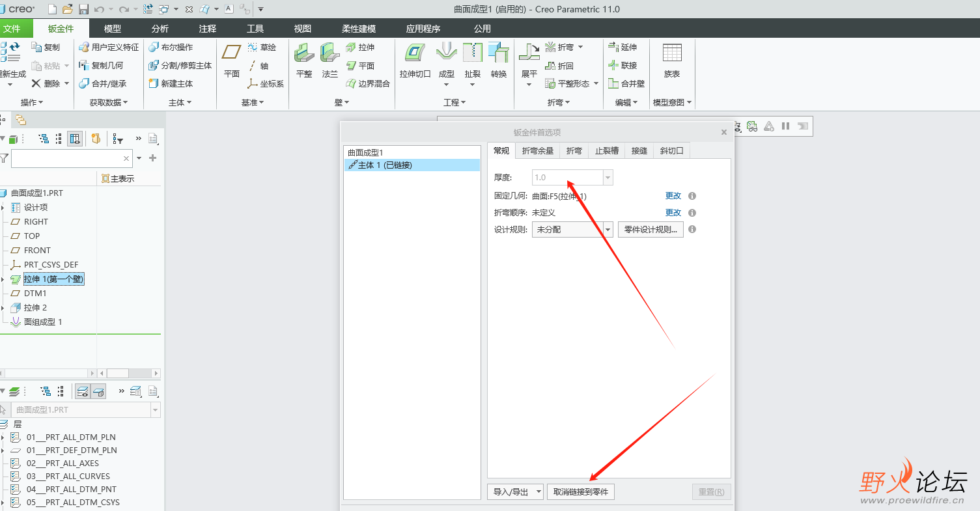Click the 延伸 extend tool
Viewport: 980px width, 511px height.
pos(623,47)
